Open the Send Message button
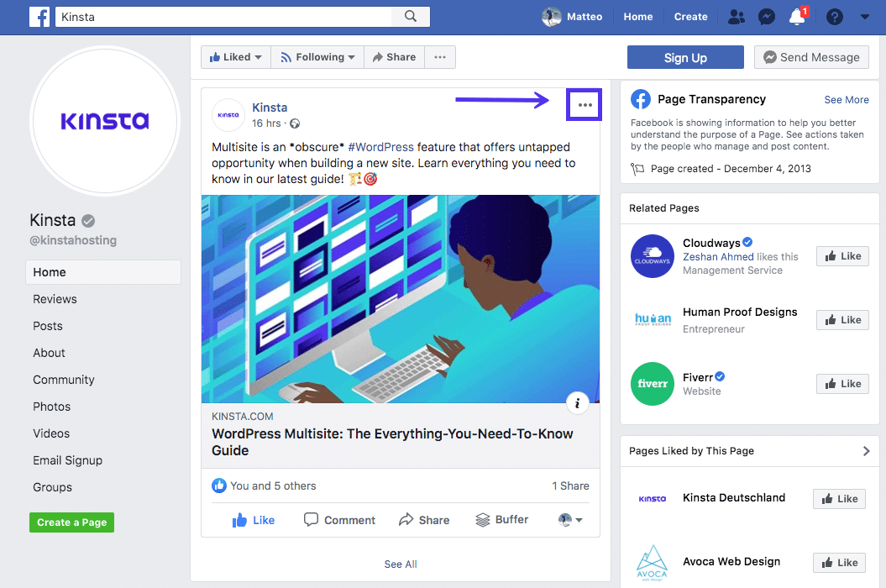The height and width of the screenshot is (588, 886). click(810, 56)
